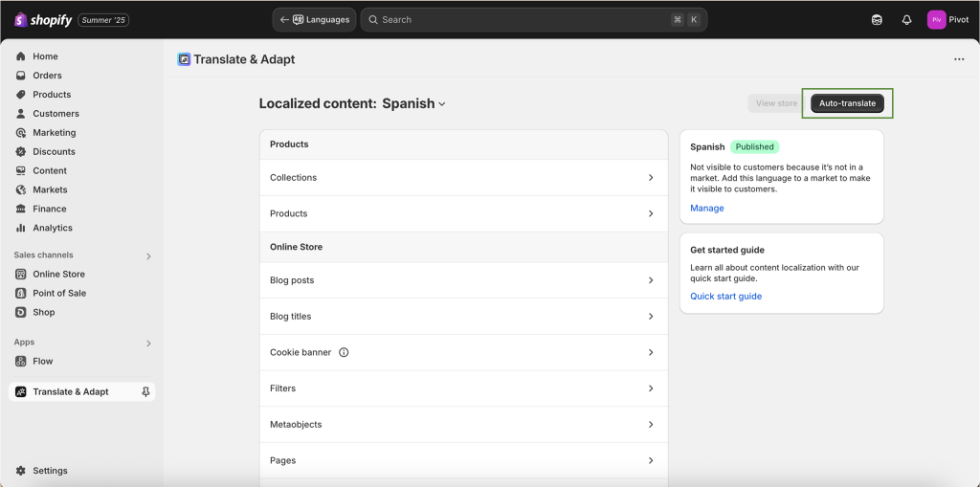Click the Auto-translate button
The image size is (980, 487).
click(847, 103)
